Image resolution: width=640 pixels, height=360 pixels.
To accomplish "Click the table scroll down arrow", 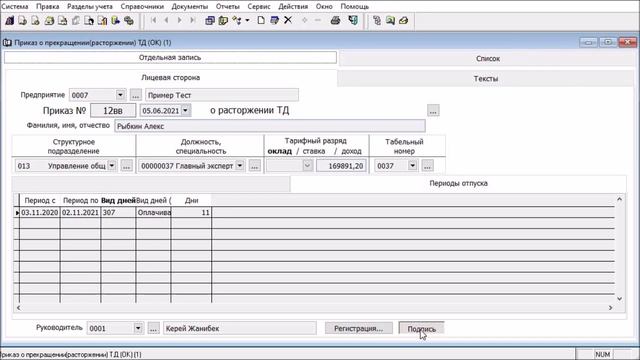I will [619, 299].
